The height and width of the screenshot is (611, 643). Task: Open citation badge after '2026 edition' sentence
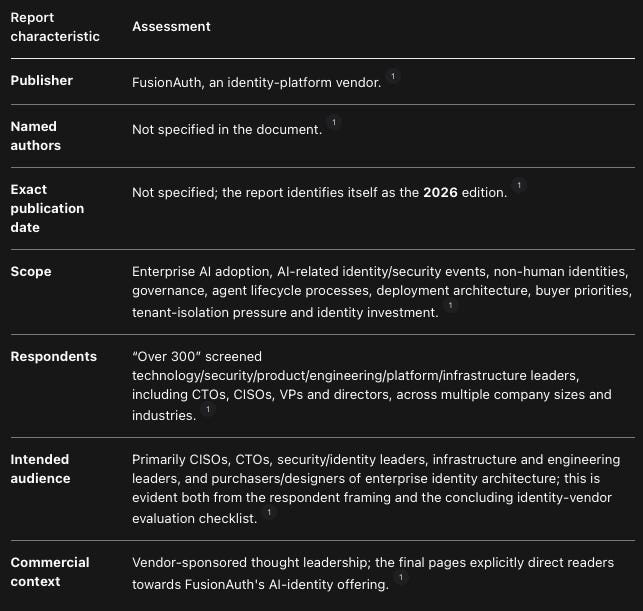(x=519, y=186)
